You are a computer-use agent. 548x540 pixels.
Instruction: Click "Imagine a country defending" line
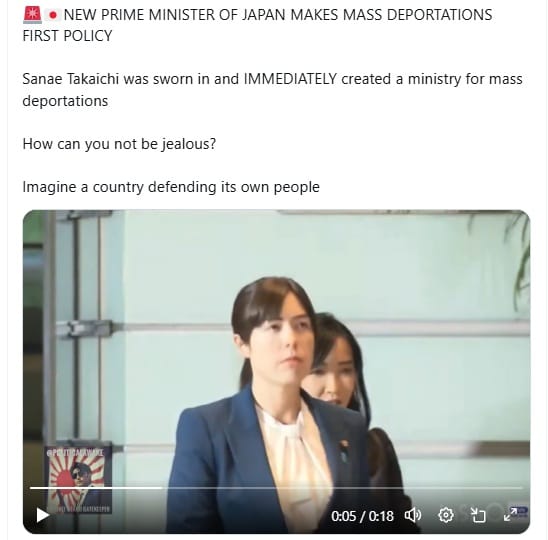point(171,187)
